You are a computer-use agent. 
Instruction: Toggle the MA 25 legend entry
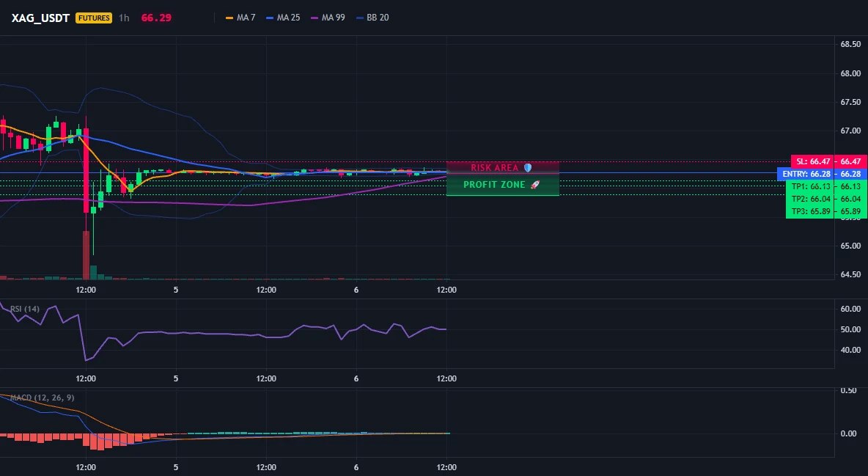coord(283,18)
